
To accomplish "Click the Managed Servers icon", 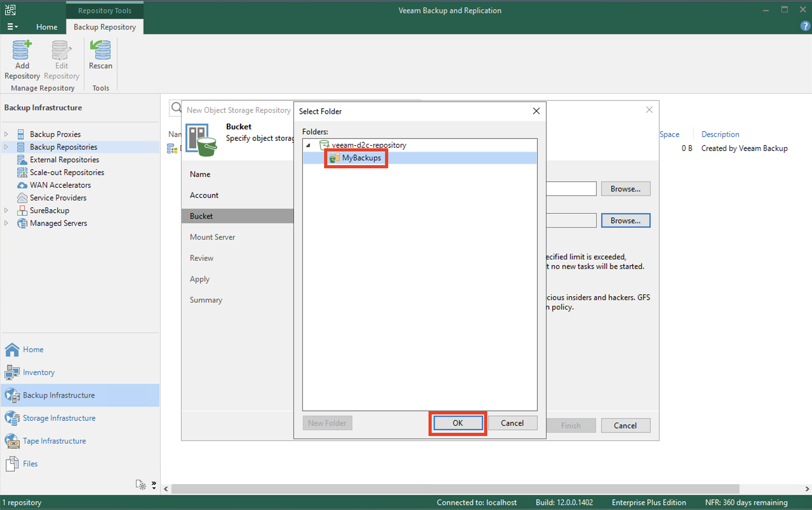I will tap(22, 223).
